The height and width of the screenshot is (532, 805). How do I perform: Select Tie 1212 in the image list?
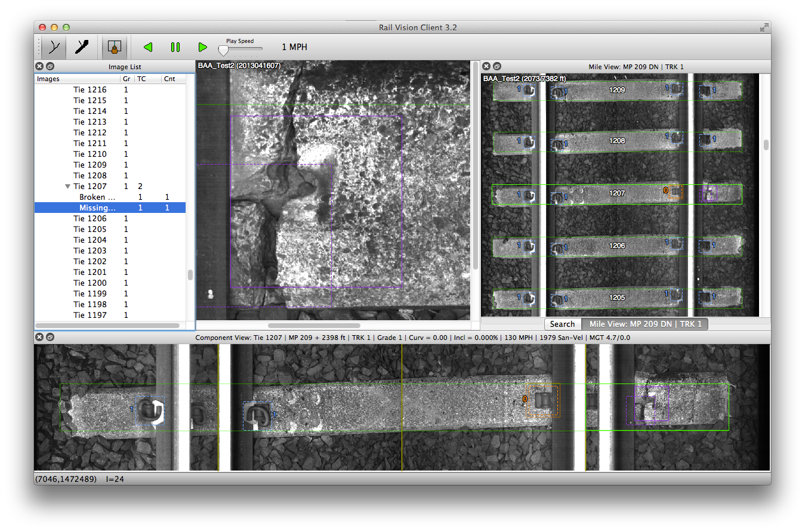[x=90, y=132]
